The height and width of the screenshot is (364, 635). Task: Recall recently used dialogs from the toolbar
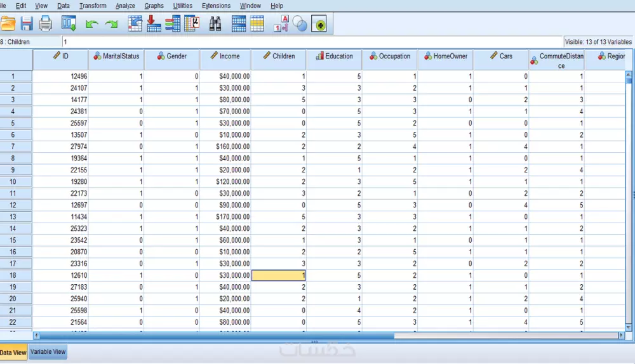pyautogui.click(x=69, y=24)
